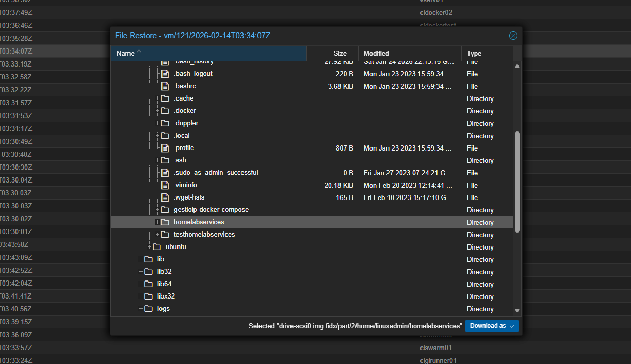This screenshot has width=631, height=364.
Task: Open the Download as dropdown
Action: [492, 326]
